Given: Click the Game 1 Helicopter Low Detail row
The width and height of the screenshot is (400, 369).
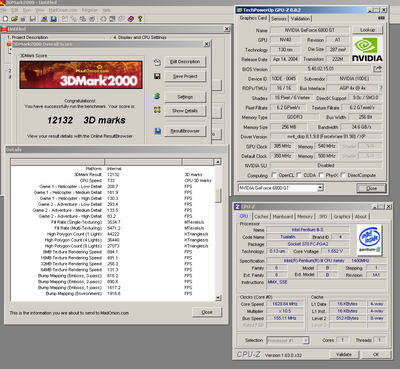Looking at the screenshot, I should pos(113,186).
